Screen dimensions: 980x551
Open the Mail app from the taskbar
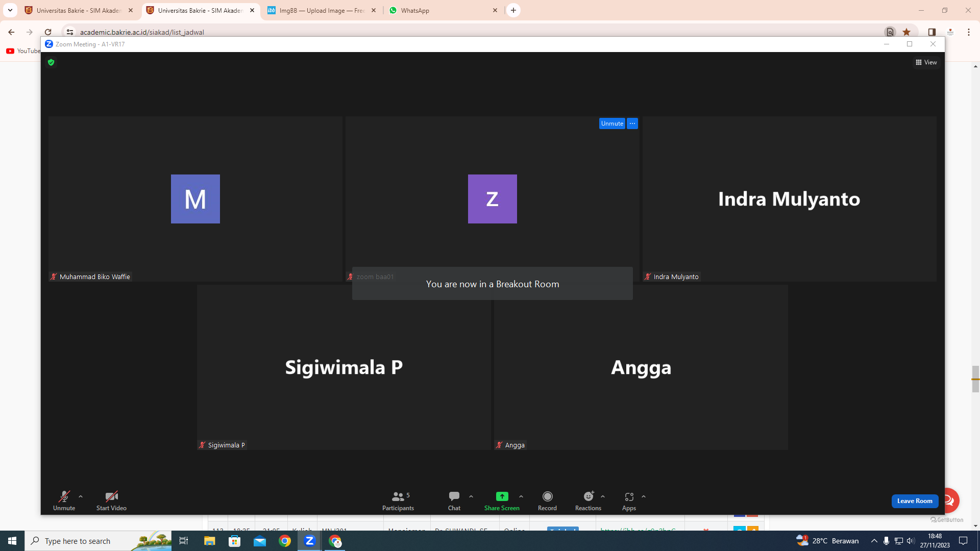[x=260, y=541]
